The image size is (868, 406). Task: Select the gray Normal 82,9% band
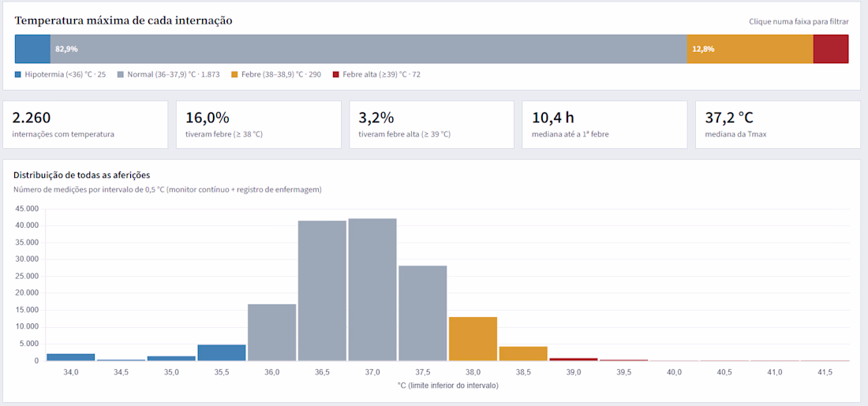(x=369, y=49)
